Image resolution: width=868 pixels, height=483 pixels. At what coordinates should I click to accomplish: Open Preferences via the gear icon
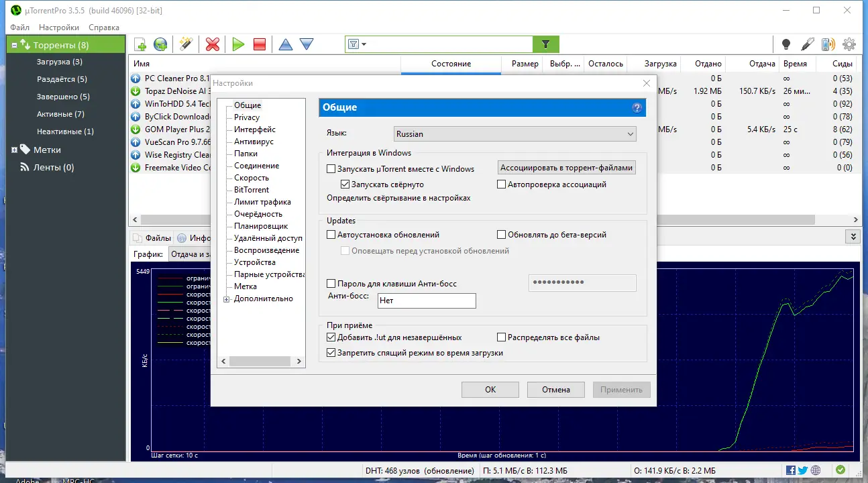pos(849,44)
